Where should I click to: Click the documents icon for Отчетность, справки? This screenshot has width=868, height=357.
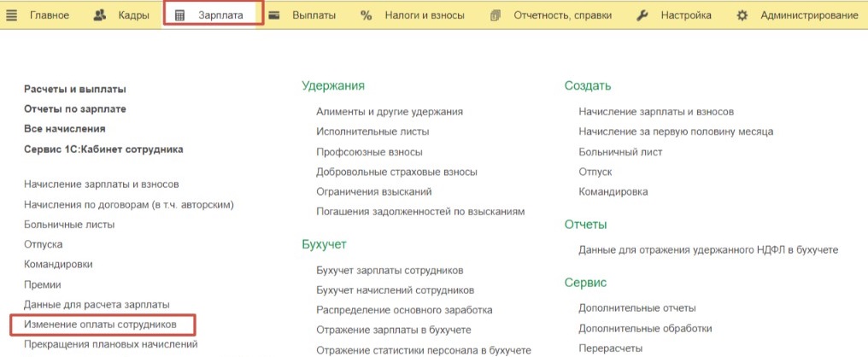tap(496, 15)
